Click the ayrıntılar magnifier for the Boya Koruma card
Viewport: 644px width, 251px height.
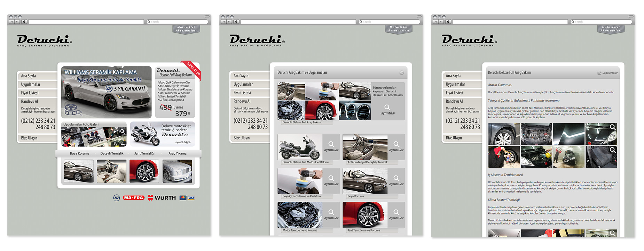(396, 178)
